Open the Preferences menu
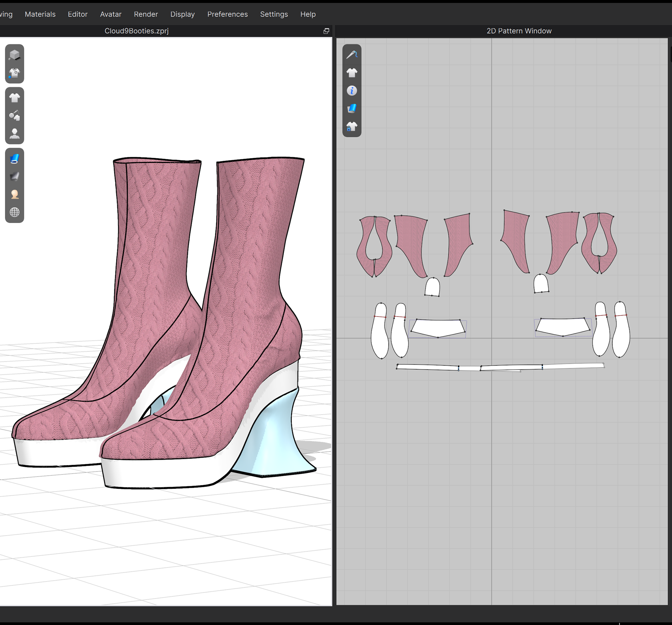This screenshot has width=672, height=625. coord(227,14)
